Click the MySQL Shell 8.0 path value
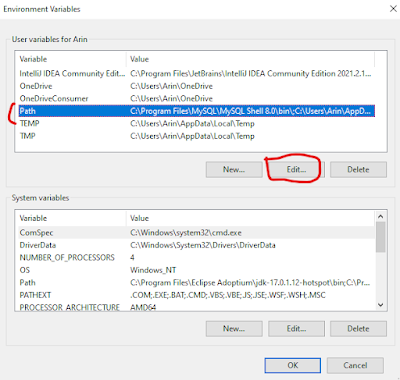The image size is (400, 380). pos(250,111)
